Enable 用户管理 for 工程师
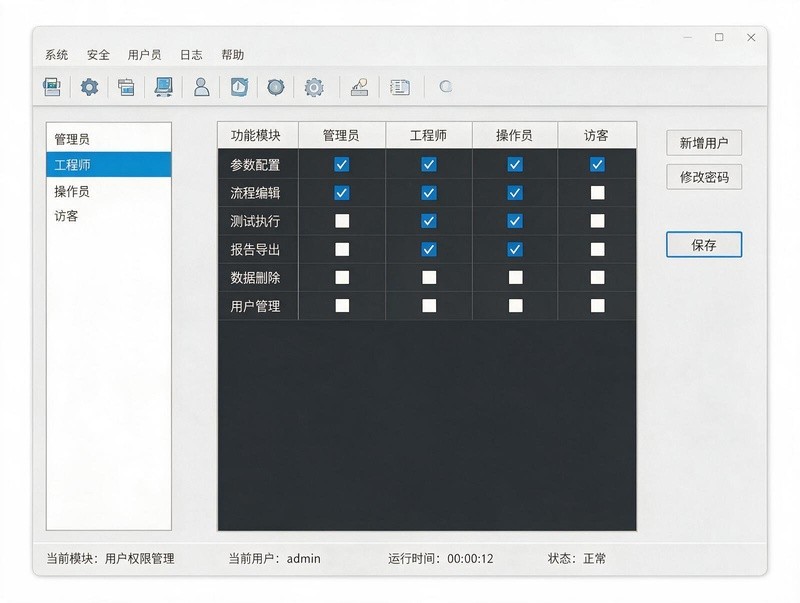Image resolution: width=800 pixels, height=603 pixels. point(430,306)
